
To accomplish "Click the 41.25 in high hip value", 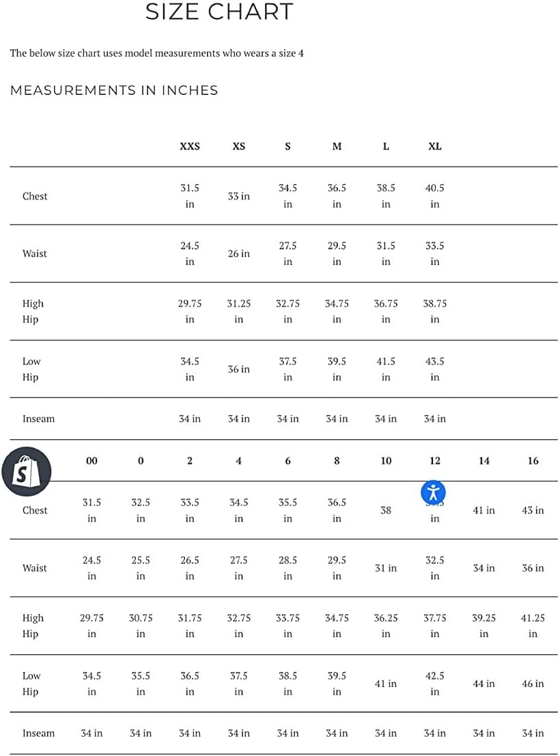I will tap(533, 626).
